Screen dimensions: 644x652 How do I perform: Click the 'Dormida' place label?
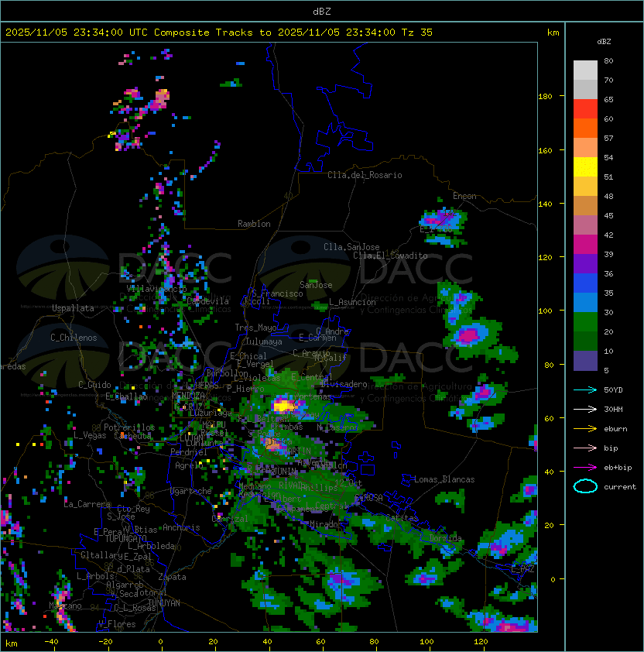[x=445, y=538]
